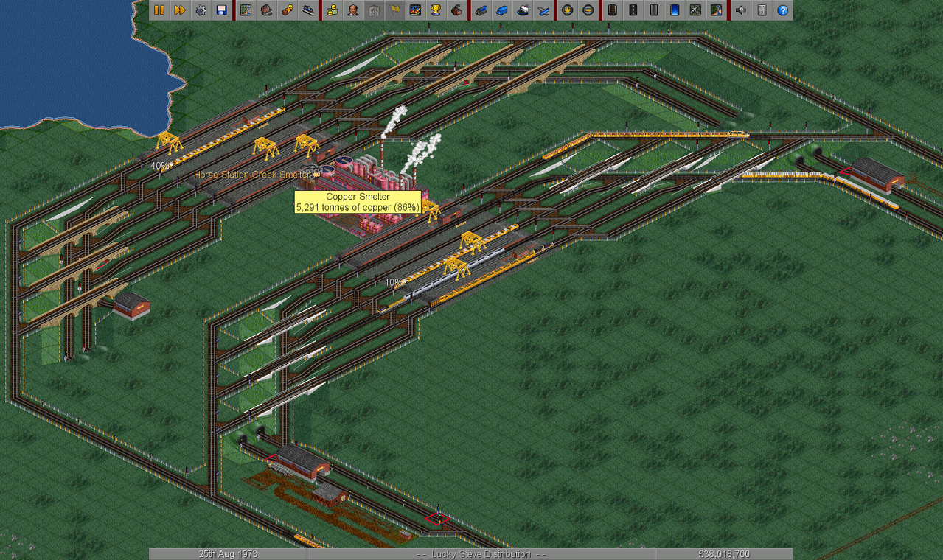Click the date 25th Aug 1973 in status bar
943x560 pixels.
(x=228, y=554)
